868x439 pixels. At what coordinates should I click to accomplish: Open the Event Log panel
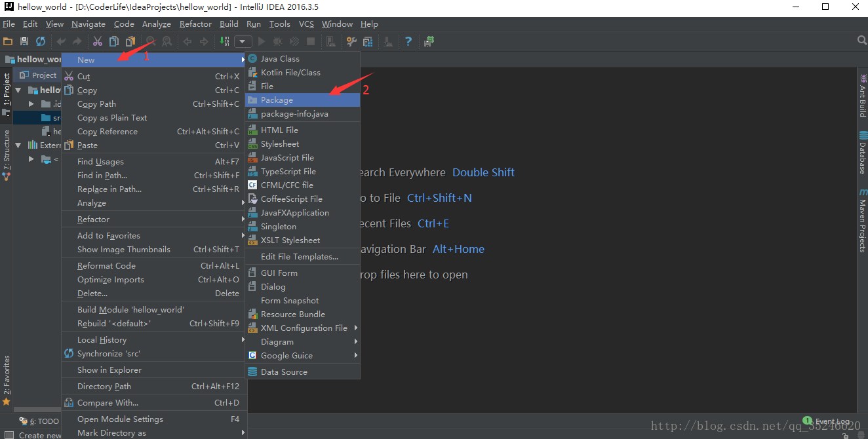click(x=826, y=421)
